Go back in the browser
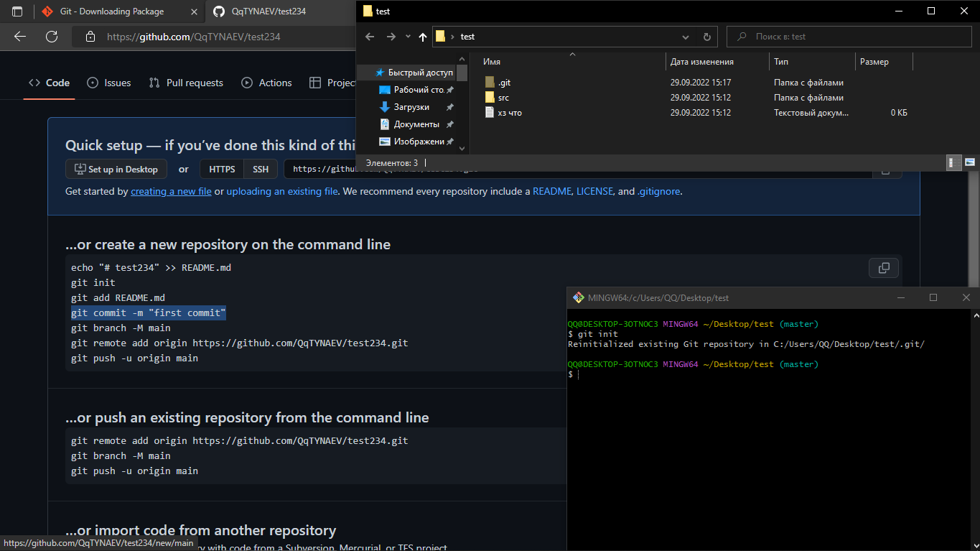 click(20, 37)
